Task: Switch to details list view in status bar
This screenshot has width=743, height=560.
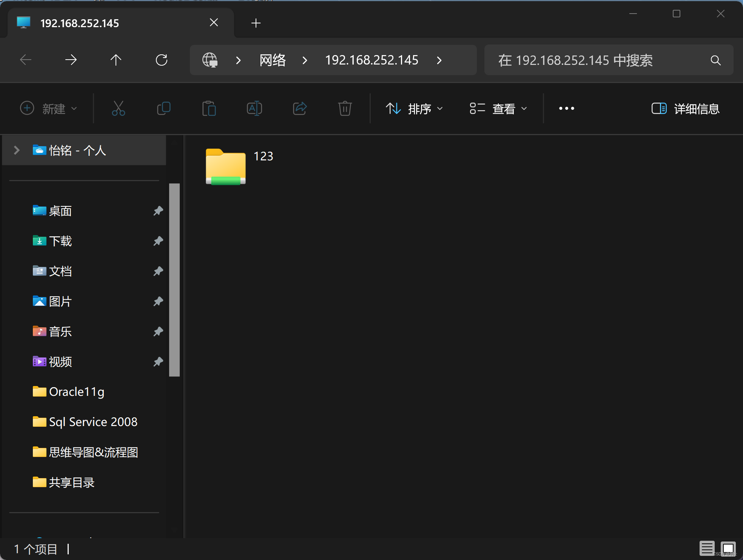Action: [707, 548]
